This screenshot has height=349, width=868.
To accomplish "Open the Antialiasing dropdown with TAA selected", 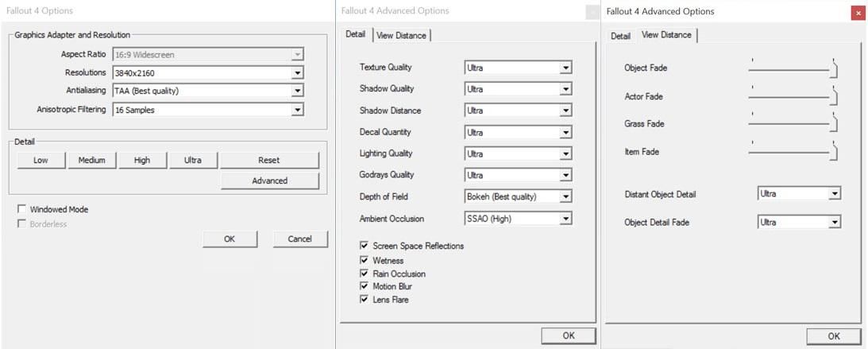I will point(208,91).
